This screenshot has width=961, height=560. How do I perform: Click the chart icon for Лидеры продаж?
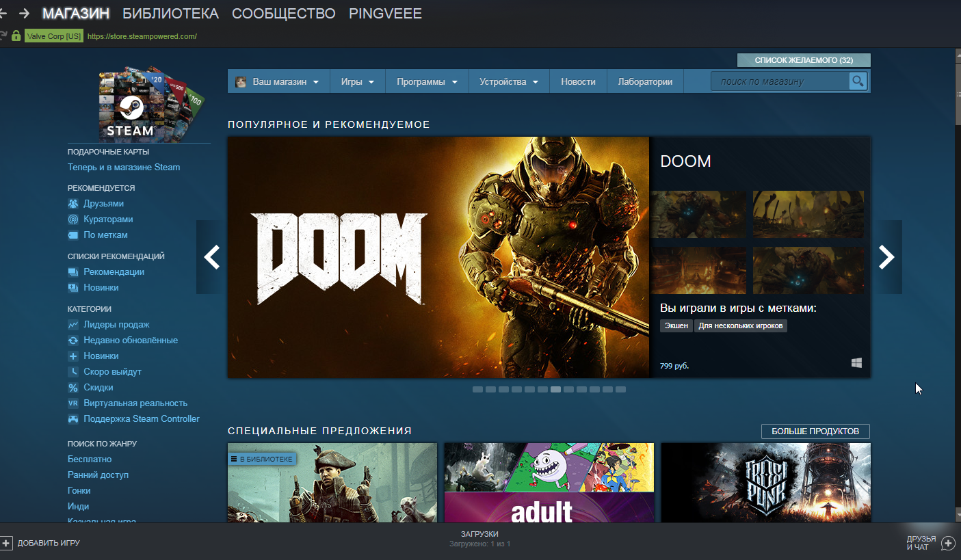(x=73, y=325)
